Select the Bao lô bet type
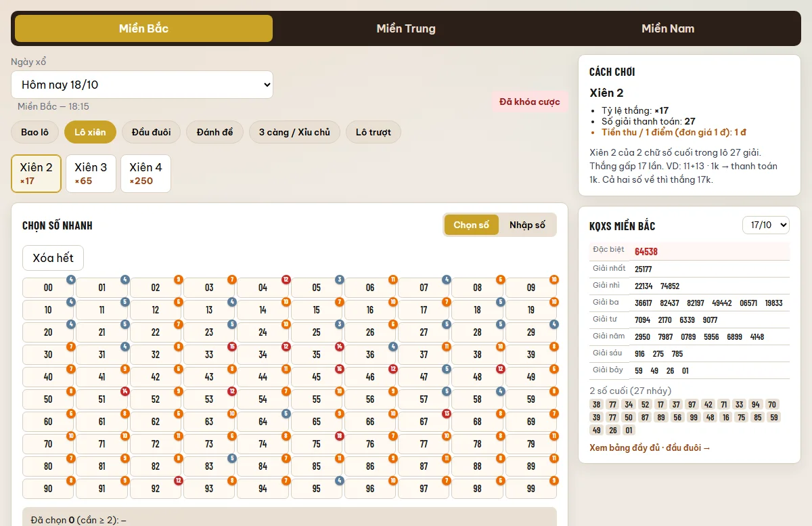Image resolution: width=812 pixels, height=526 pixels. [35, 132]
